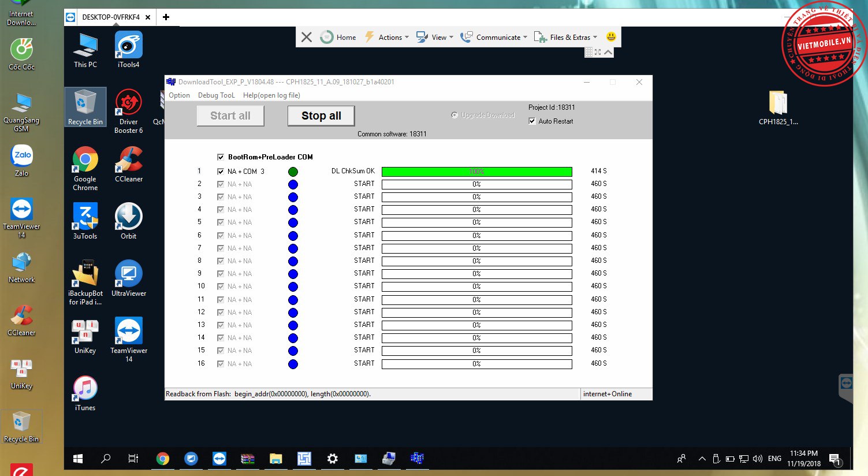Viewport: 868px width, 476px height.
Task: Open the iTools4 desktop shortcut
Action: pos(128,51)
